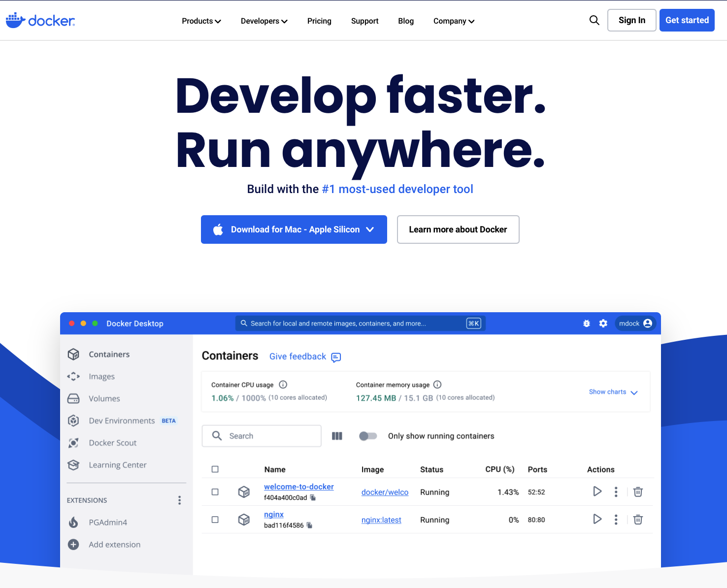Open the #1 most-used developer tool link

[397, 189]
